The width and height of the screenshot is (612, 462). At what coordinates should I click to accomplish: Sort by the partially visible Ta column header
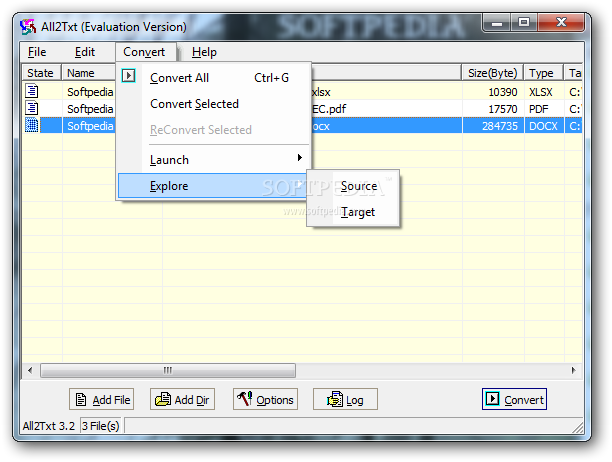coord(573,73)
